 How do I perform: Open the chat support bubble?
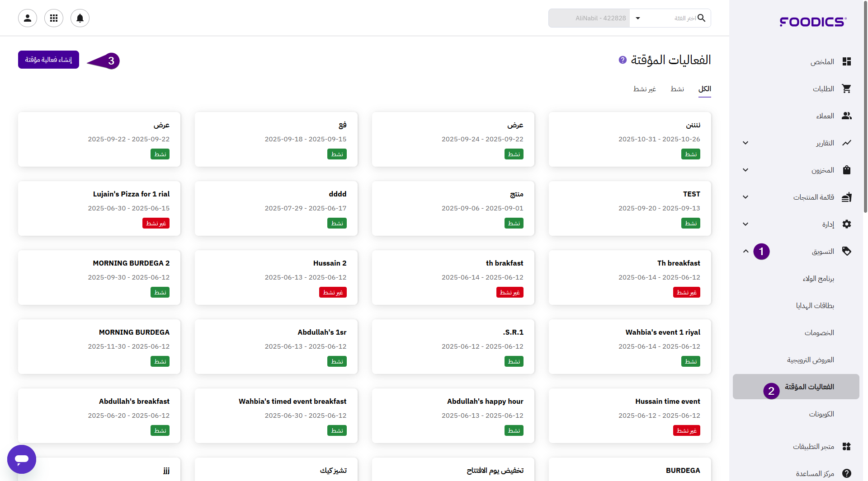[22, 459]
